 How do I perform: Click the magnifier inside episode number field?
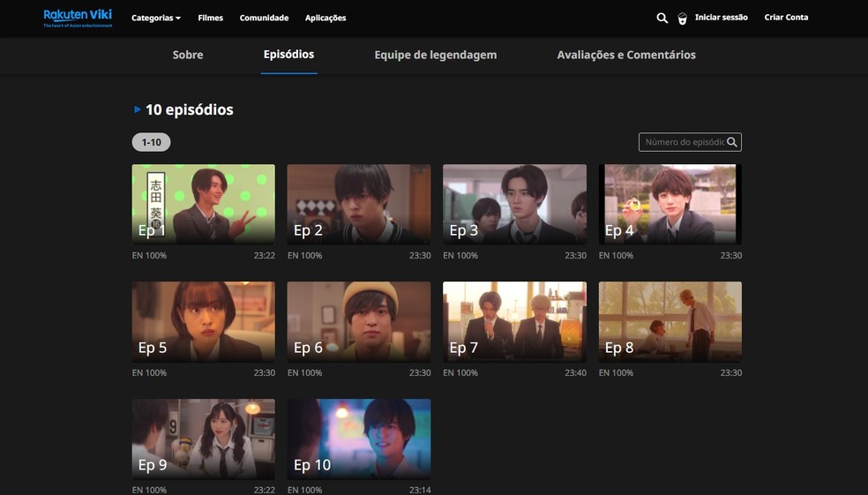[x=732, y=142]
